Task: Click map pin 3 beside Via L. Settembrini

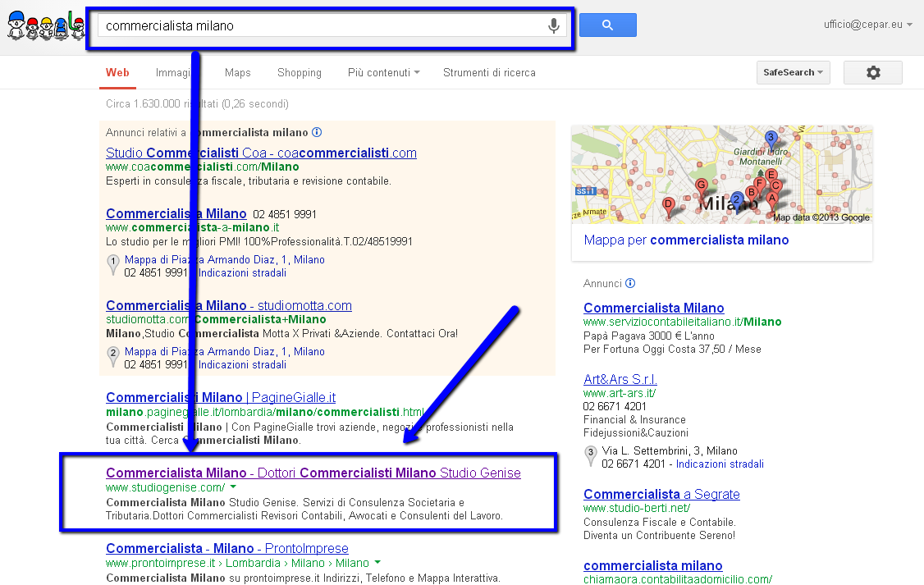Action: coord(591,456)
